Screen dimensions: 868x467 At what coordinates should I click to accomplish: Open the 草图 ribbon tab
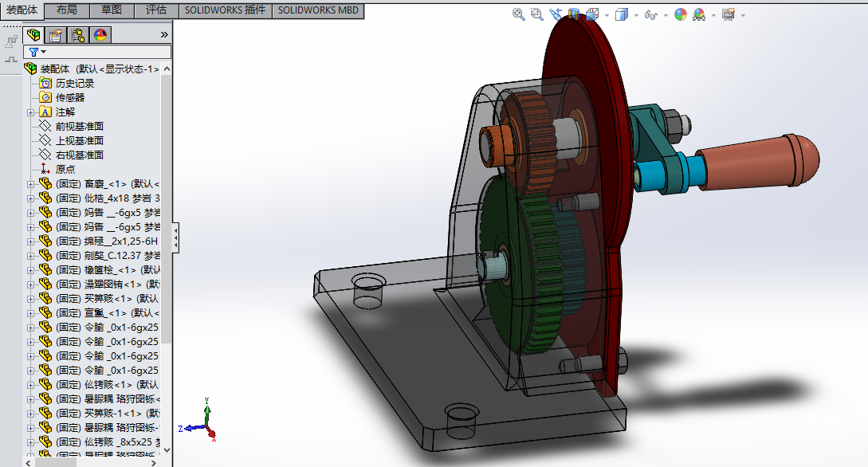coord(112,10)
